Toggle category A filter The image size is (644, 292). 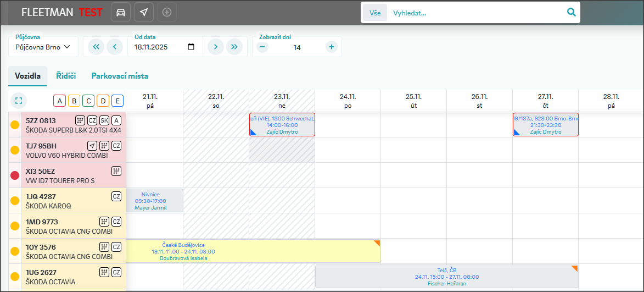[x=59, y=101]
